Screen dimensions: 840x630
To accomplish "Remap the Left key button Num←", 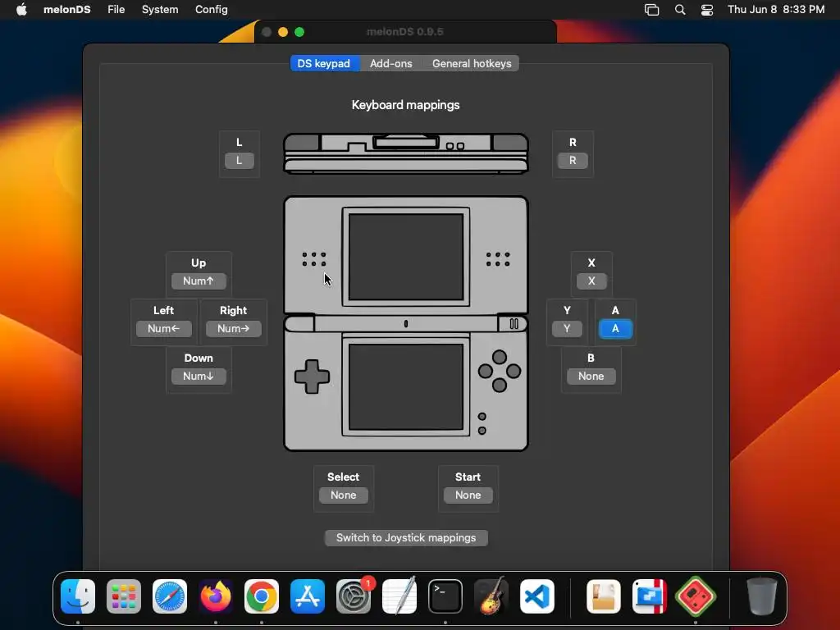I will [163, 328].
